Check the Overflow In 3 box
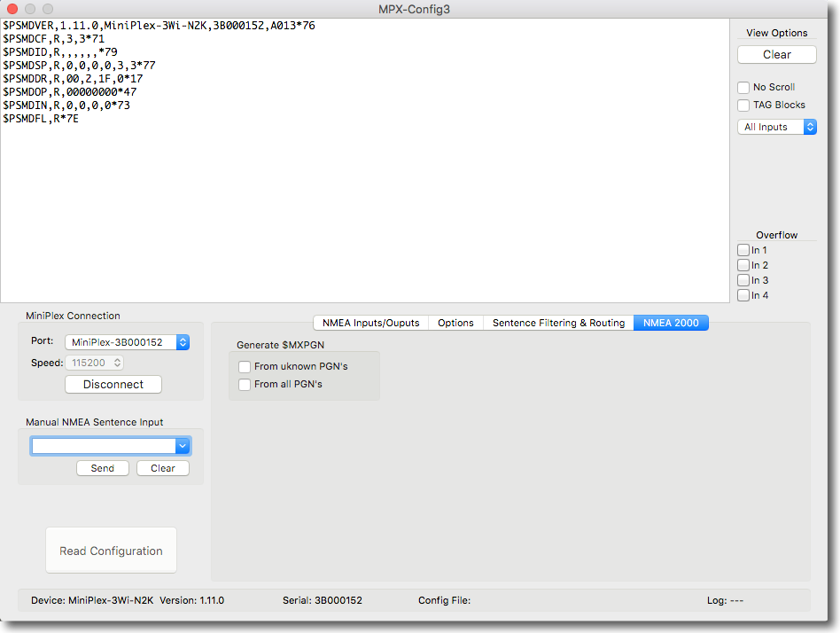Screen dimensions: 840x633 743,280
